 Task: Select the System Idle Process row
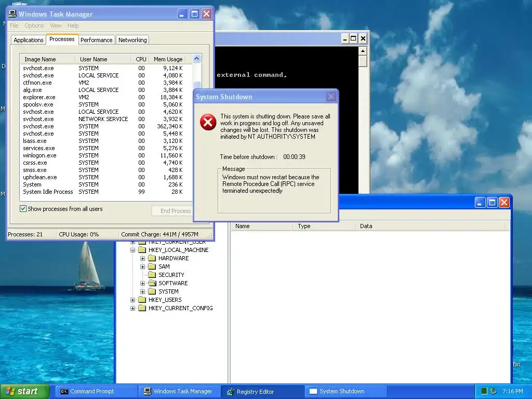(x=106, y=192)
